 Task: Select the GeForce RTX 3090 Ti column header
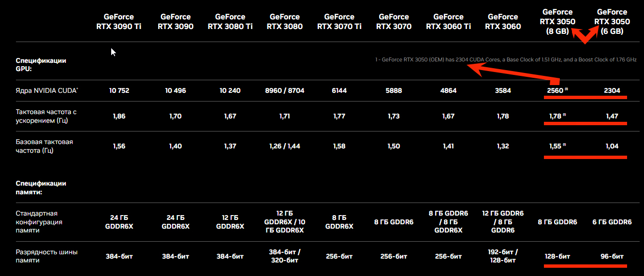[119, 22]
